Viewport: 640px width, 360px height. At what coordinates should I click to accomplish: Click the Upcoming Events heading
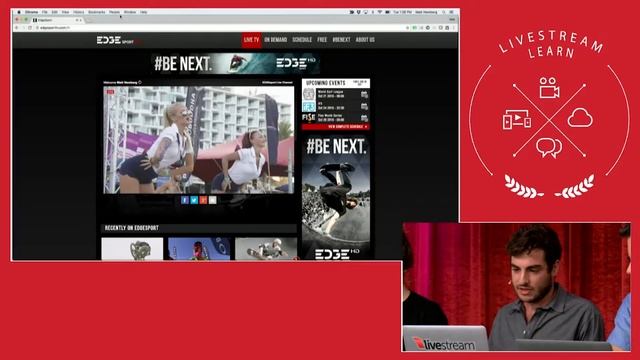coord(326,83)
